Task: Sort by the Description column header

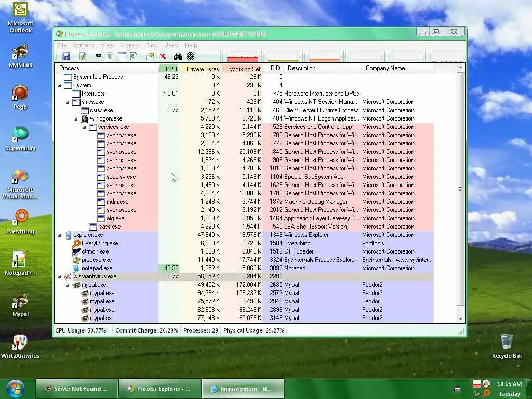Action: point(322,68)
